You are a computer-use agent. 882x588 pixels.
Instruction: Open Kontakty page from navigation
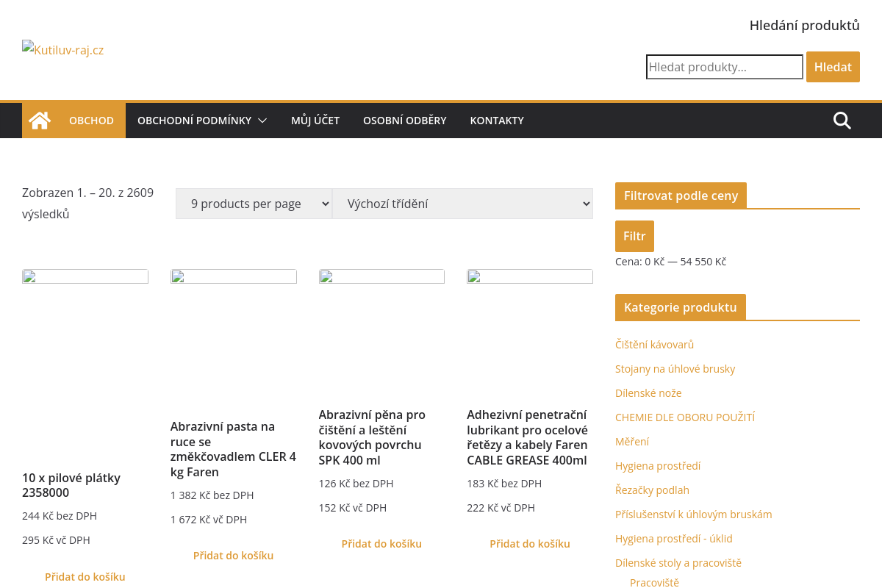point(497,121)
